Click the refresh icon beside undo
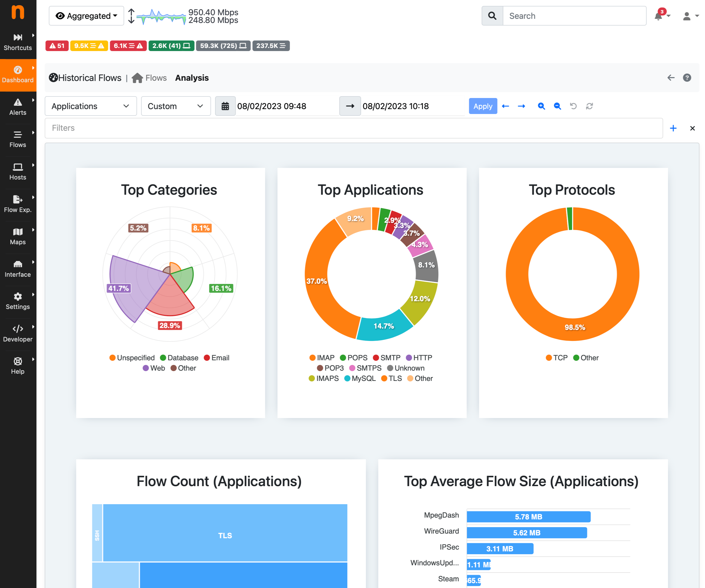The width and height of the screenshot is (705, 588). tap(590, 106)
